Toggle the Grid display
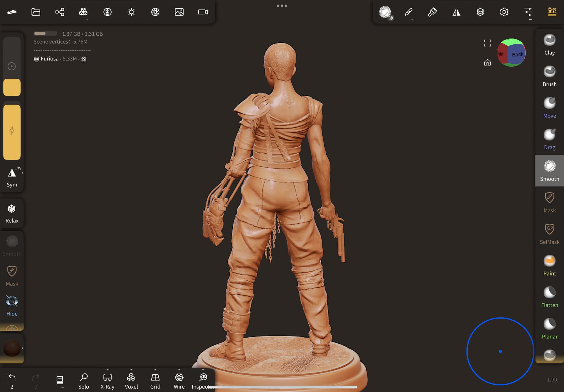The height and width of the screenshot is (392, 564). (155, 381)
